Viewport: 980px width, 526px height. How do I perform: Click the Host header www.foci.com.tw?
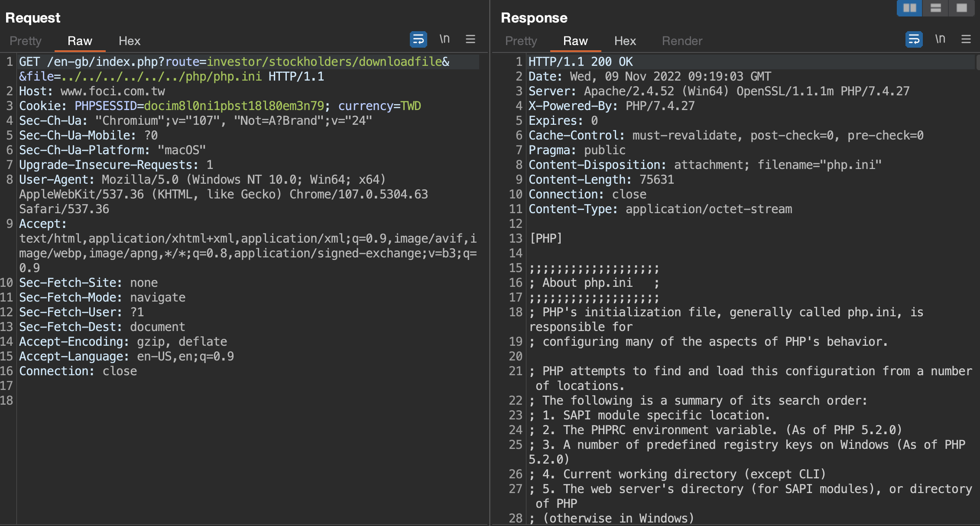tap(92, 91)
